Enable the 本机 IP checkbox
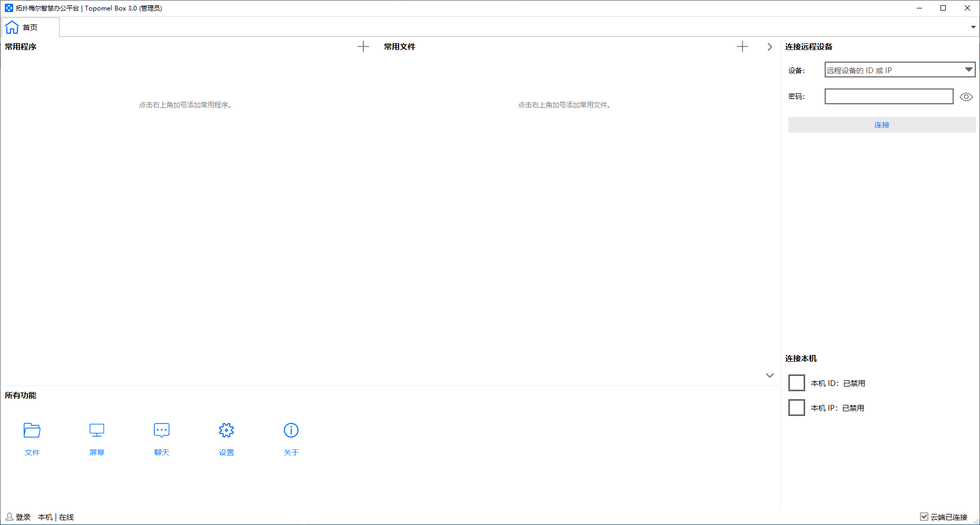980x525 pixels. tap(797, 408)
